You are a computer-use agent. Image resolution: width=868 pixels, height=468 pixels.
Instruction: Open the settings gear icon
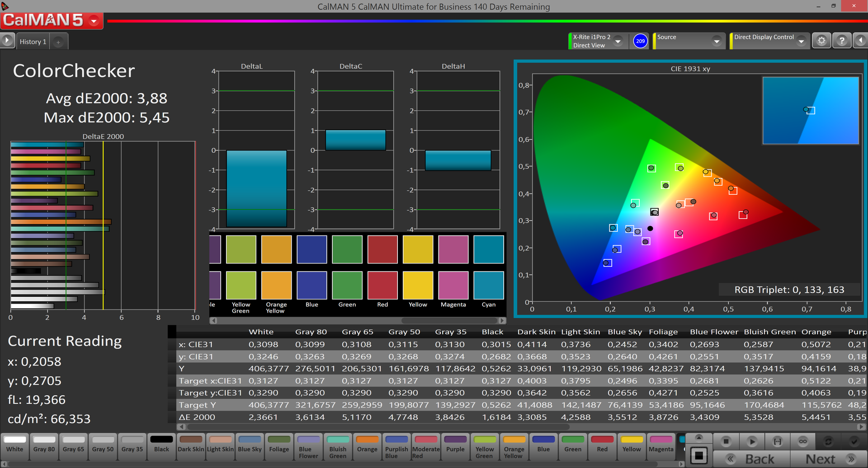click(821, 41)
